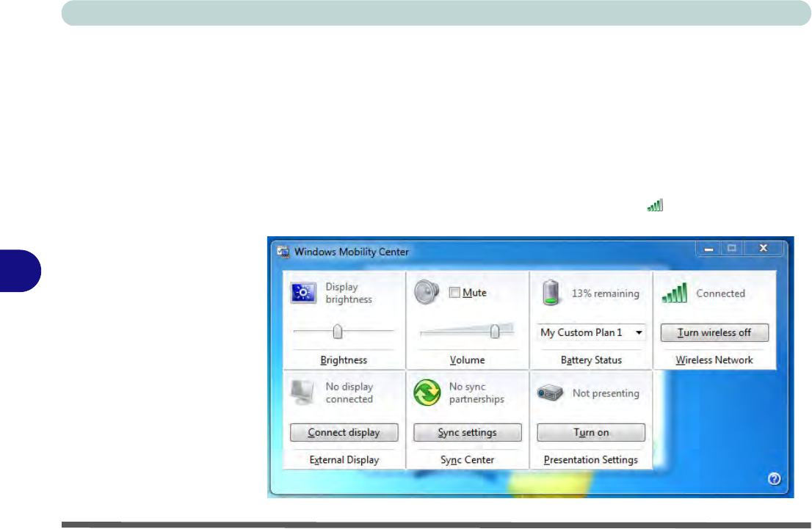
Task: Click the volume speaker icon
Action: tap(427, 292)
